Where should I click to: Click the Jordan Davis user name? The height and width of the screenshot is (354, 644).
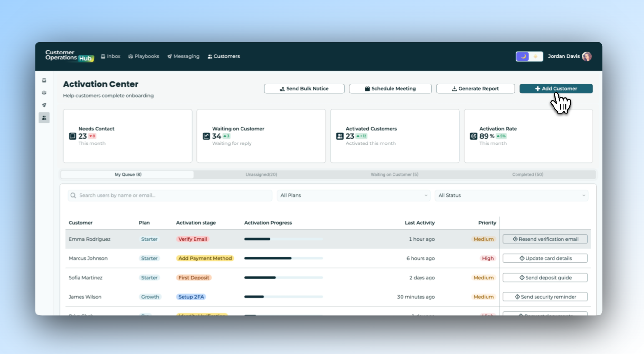click(x=563, y=56)
